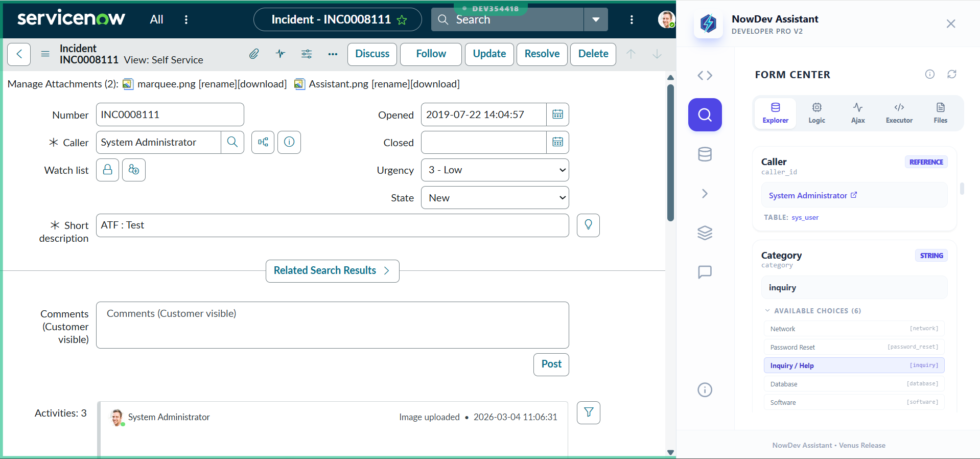Click the paperclip manage attachments icon
The height and width of the screenshot is (459, 980).
pos(254,54)
